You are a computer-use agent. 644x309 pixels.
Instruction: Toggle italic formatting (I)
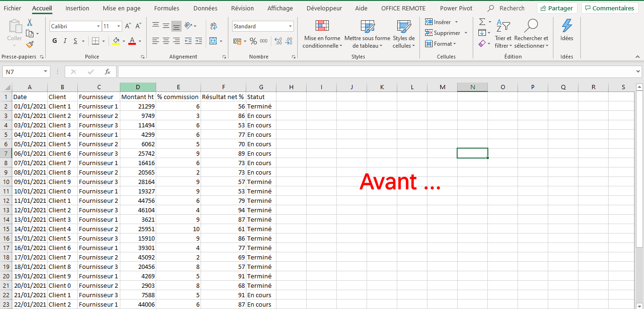[x=65, y=41]
